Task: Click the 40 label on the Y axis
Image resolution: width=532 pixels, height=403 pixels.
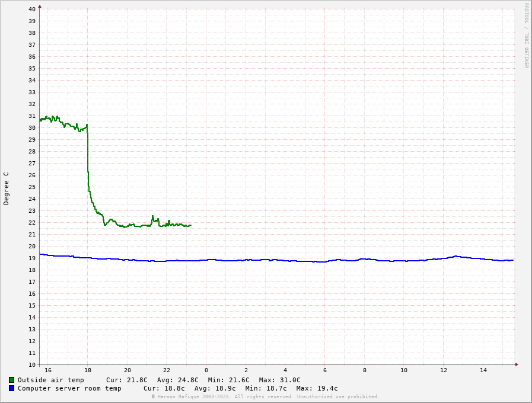Action: pyautogui.click(x=32, y=9)
